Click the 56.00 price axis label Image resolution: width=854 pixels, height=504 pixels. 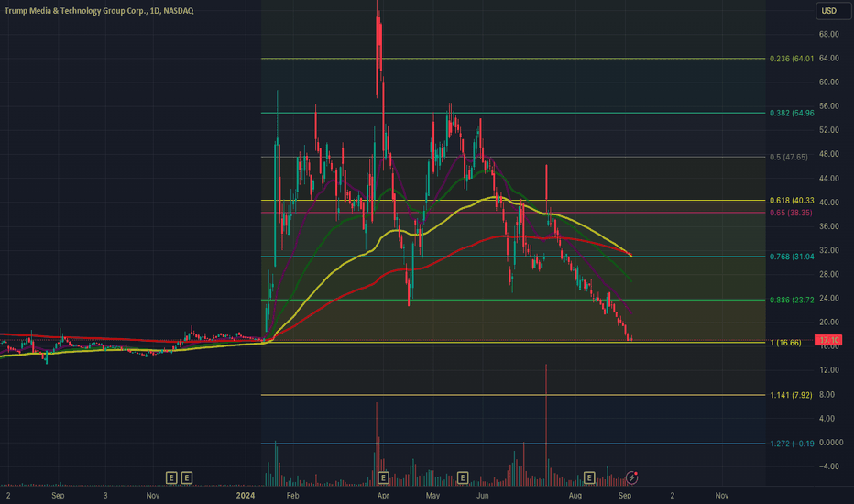pos(828,106)
